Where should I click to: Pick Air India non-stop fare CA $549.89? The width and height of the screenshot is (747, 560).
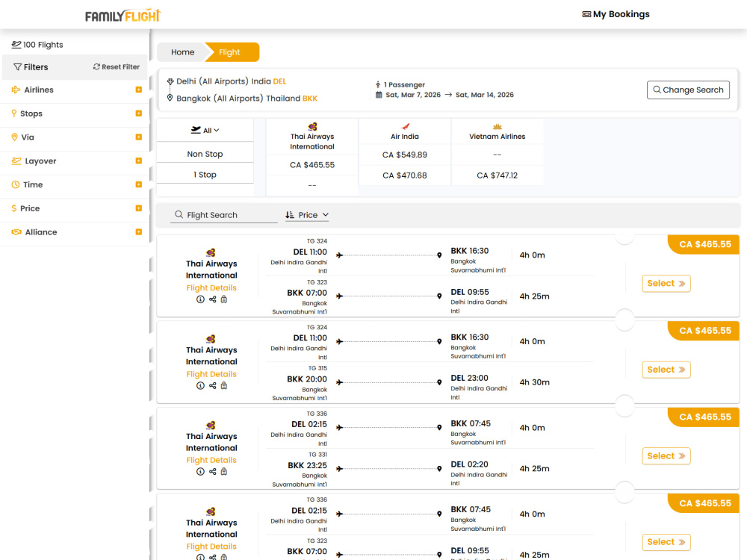coord(404,155)
